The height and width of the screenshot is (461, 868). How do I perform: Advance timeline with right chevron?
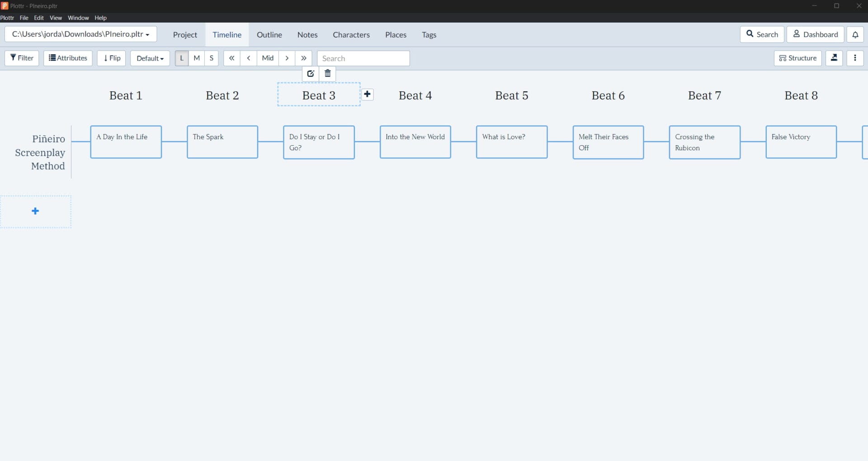[288, 58]
